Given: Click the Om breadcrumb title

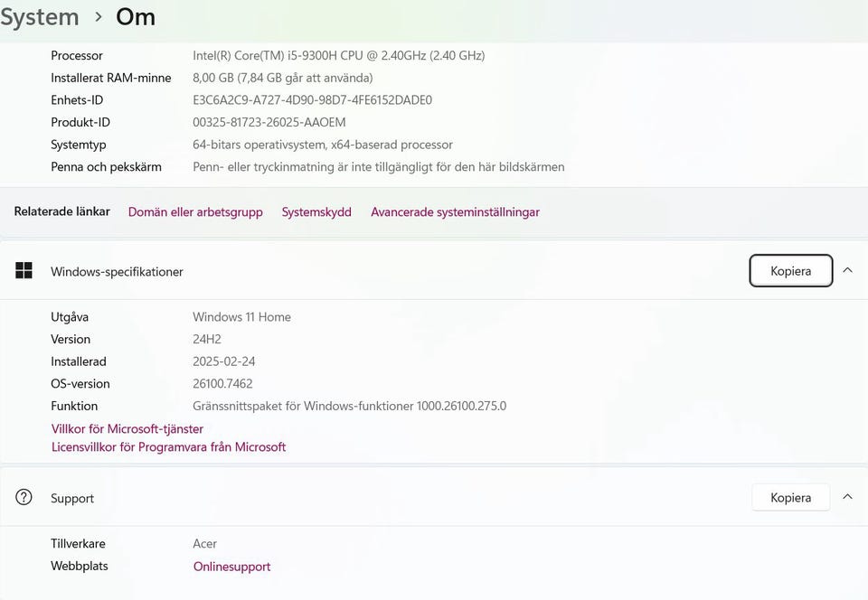Looking at the screenshot, I should tap(136, 17).
